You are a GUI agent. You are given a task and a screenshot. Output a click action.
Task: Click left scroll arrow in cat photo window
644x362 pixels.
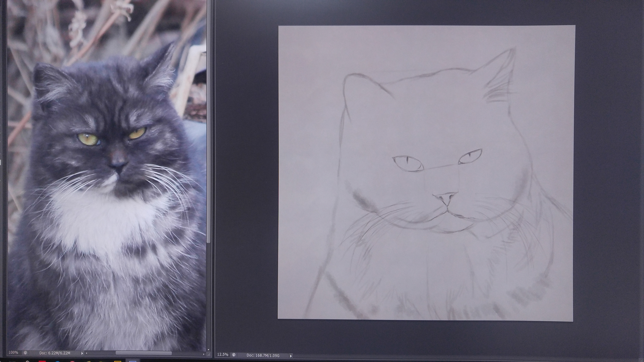click(87, 353)
